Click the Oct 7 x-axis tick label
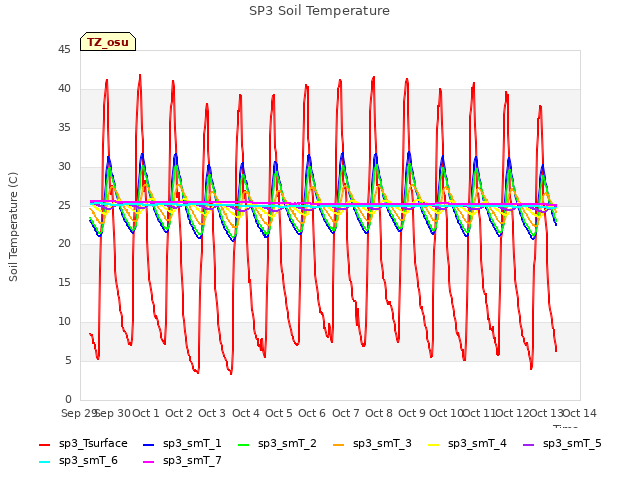Image resolution: width=640 pixels, height=480 pixels. tap(346, 413)
